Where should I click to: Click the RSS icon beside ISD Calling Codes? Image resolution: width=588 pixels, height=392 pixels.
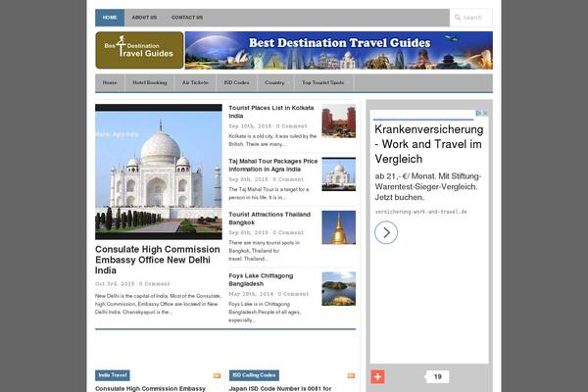point(351,375)
